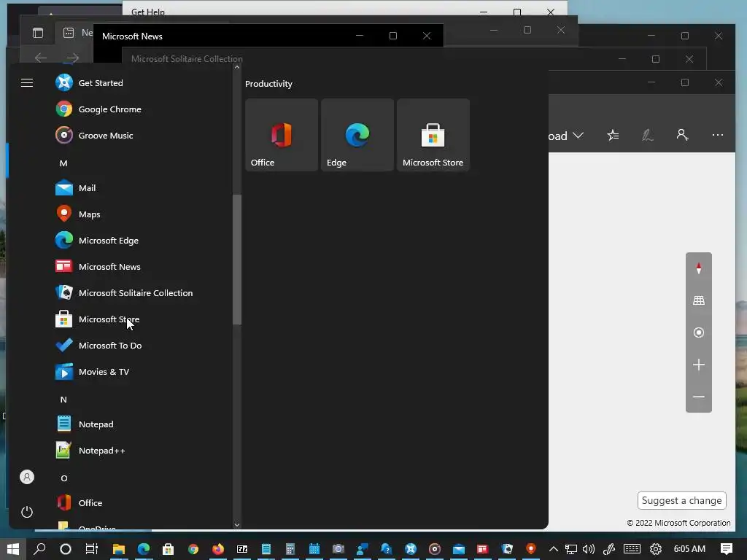Screen dimensions: 747x560
Task: Click the Suggest a change link in Maps
Action: [681, 500]
